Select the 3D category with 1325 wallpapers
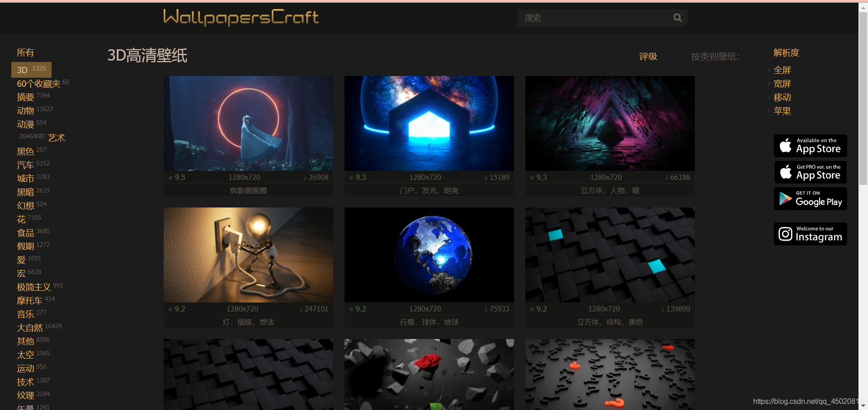Screen dimensions: 868x410 (31, 70)
